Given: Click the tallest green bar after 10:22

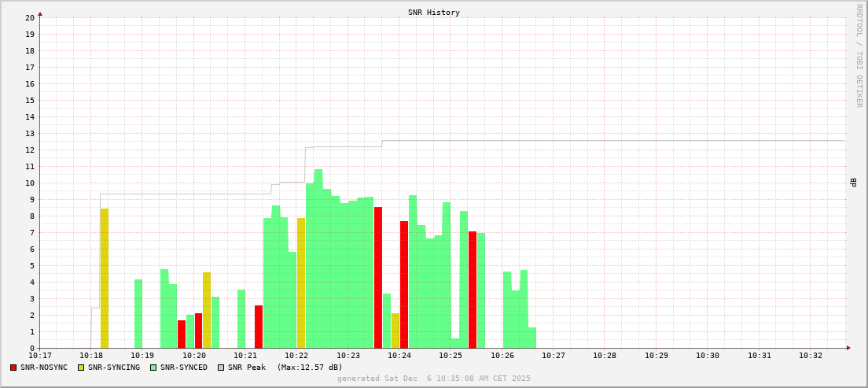Looking at the screenshot, I should (318, 258).
